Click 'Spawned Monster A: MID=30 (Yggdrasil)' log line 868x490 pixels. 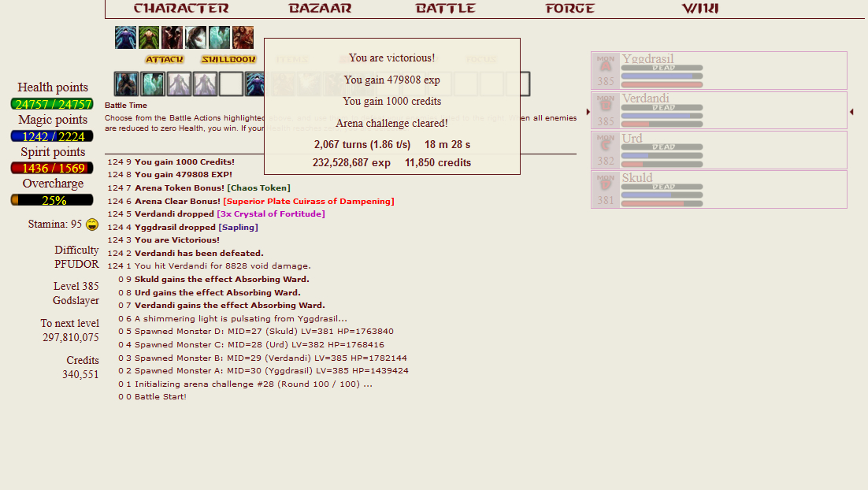coord(272,370)
